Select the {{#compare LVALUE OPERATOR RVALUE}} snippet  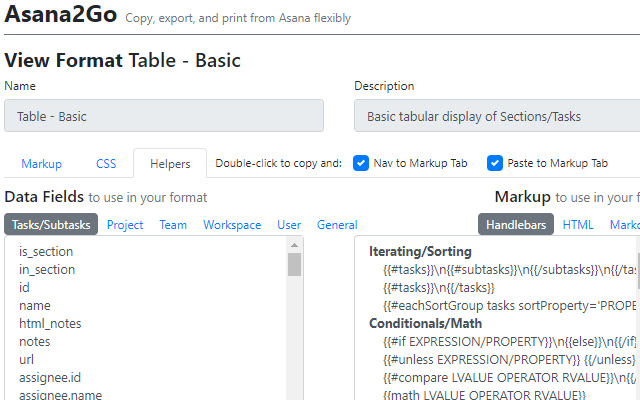click(509, 377)
